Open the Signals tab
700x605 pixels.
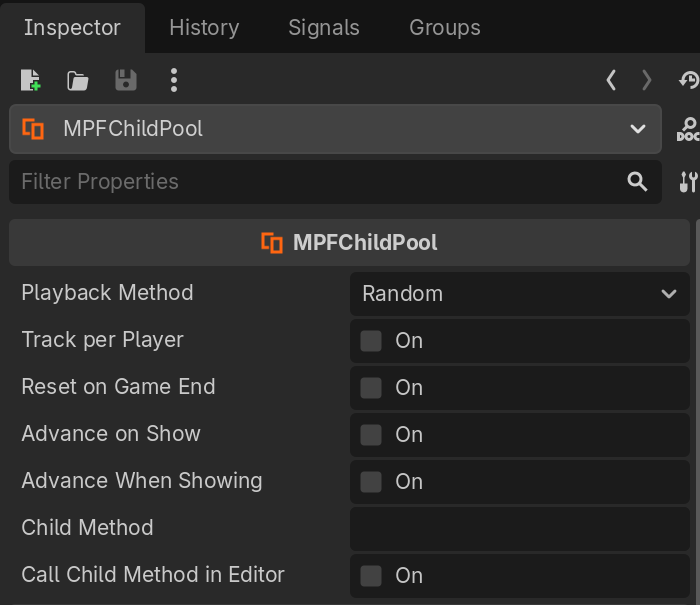coord(323,27)
